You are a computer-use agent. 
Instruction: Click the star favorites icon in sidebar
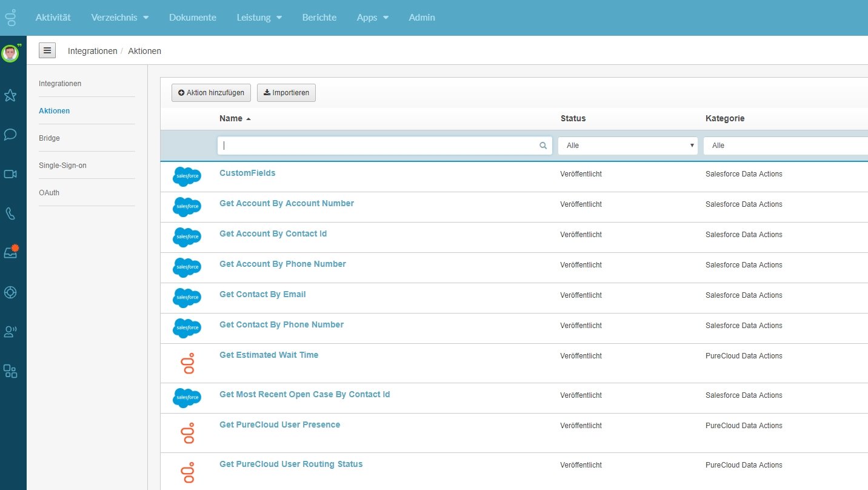tap(10, 95)
